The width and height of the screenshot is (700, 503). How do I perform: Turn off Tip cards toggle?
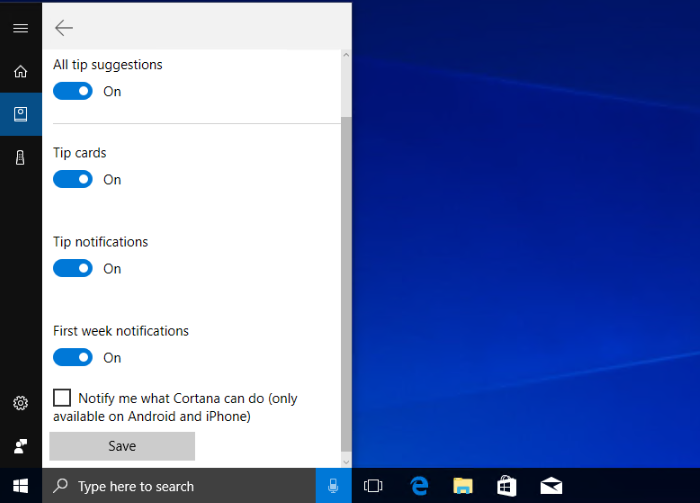[x=73, y=179]
